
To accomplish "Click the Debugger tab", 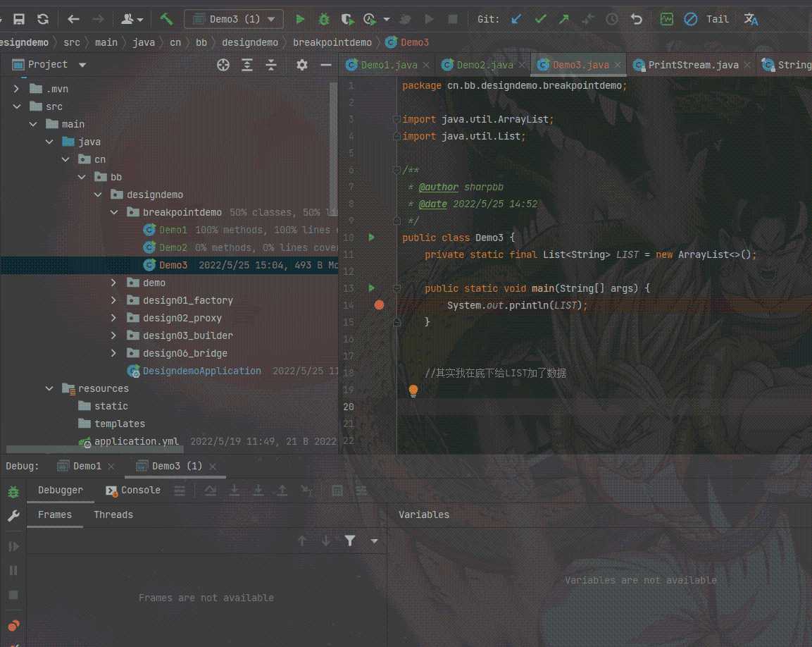I will click(60, 491).
